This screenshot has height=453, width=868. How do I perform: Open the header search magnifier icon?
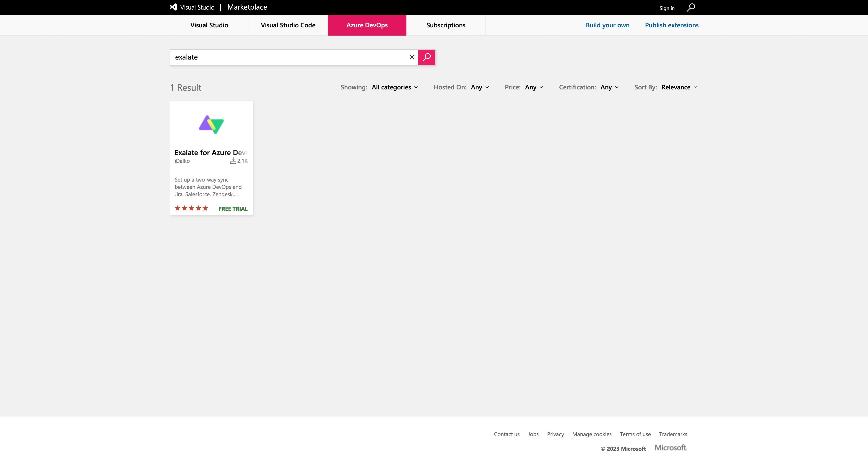point(691,8)
